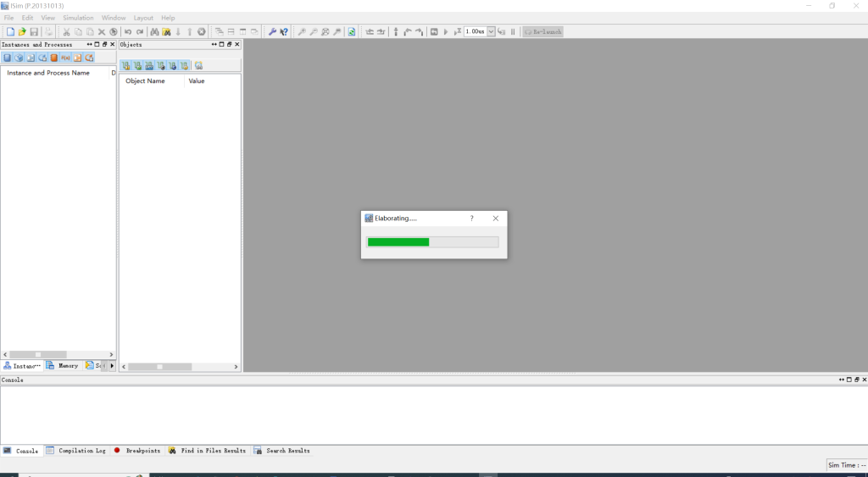The width and height of the screenshot is (868, 477).
Task: Click the What's This help cursor icon
Action: [x=284, y=32]
